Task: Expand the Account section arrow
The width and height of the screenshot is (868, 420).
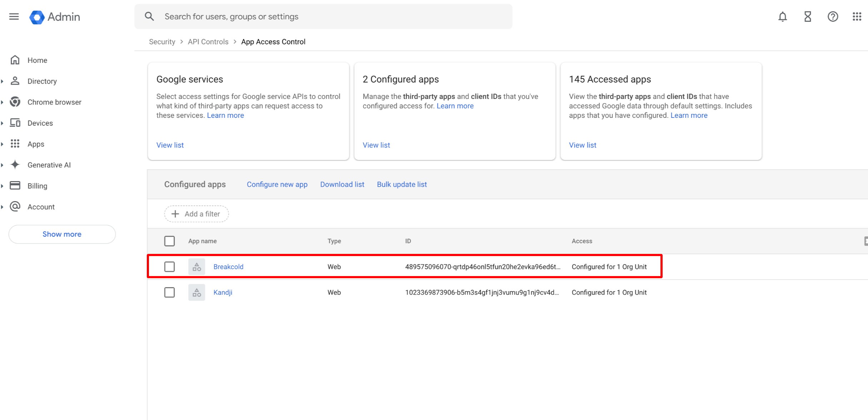Action: pyautogui.click(x=2, y=207)
